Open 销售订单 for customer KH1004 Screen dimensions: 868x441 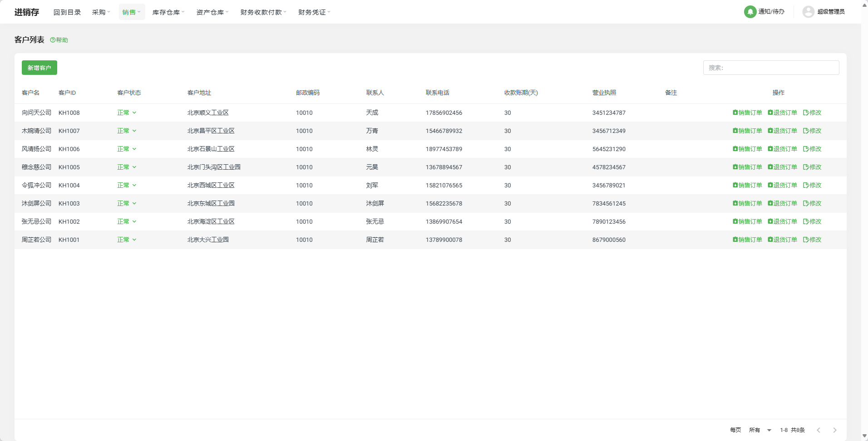click(747, 185)
